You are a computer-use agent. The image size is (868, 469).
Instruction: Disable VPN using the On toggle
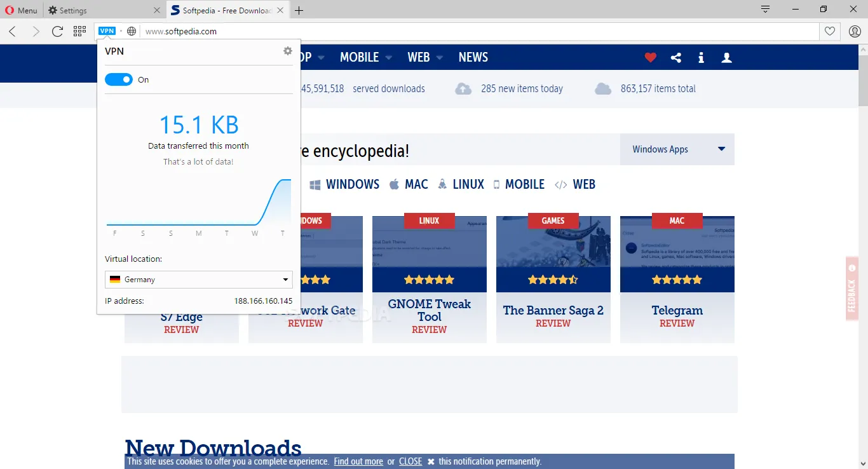(118, 79)
